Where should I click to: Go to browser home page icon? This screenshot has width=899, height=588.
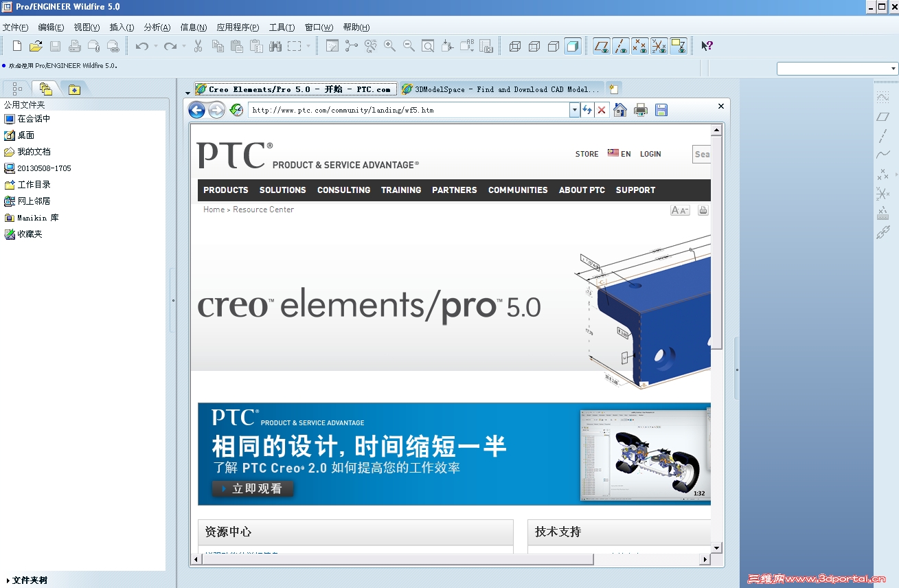[620, 110]
